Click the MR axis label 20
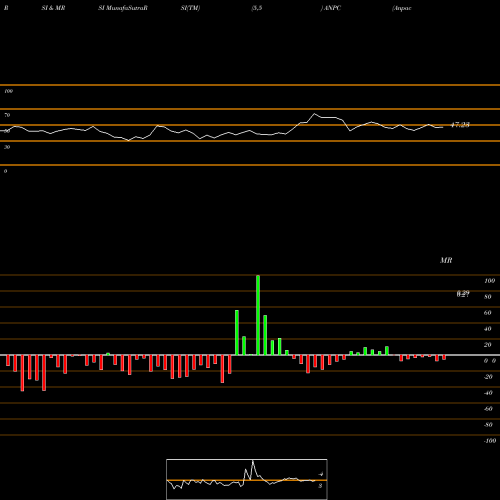Image resolution: width=500 pixels, height=500 pixels. tap(488, 345)
